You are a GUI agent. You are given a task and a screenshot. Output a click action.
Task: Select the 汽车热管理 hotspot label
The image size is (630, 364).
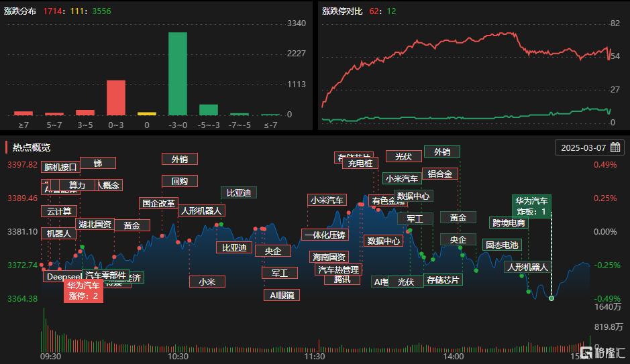coord(338,269)
